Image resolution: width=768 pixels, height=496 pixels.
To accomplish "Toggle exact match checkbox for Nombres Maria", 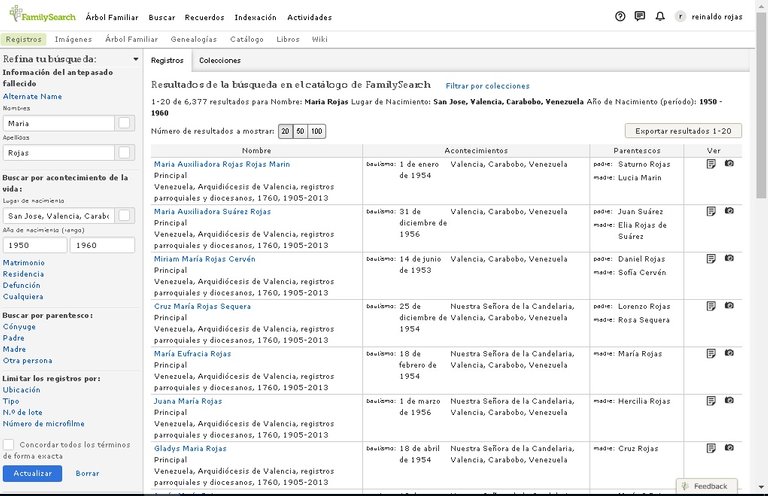I will click(124, 123).
